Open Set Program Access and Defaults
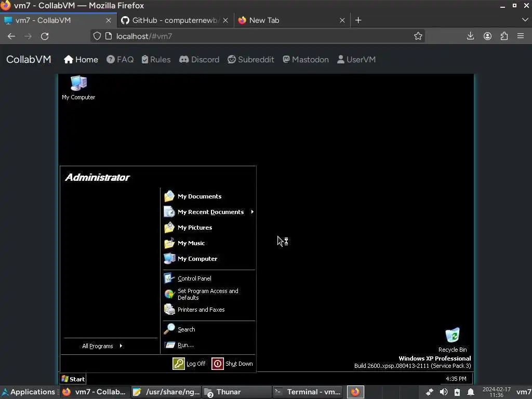 [x=209, y=294]
